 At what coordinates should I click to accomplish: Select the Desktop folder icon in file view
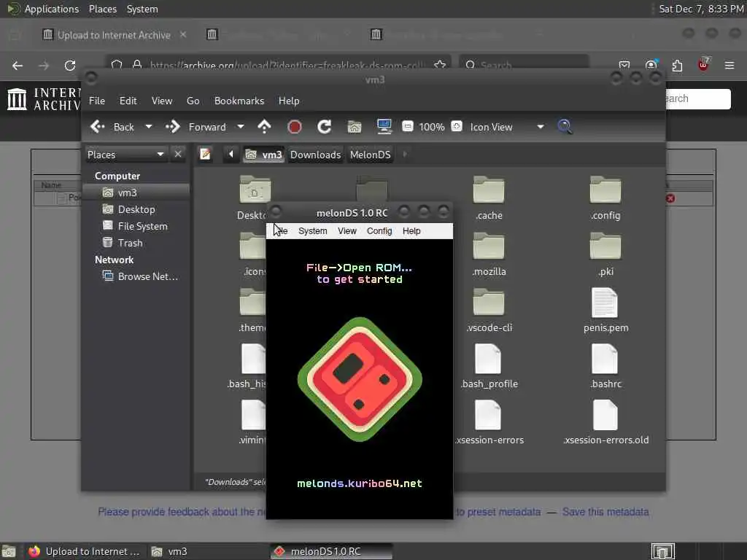tap(255, 190)
